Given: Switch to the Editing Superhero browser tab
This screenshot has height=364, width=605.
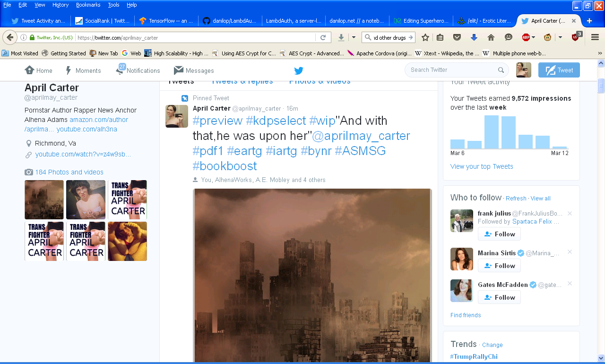Looking at the screenshot, I should click(x=421, y=21).
